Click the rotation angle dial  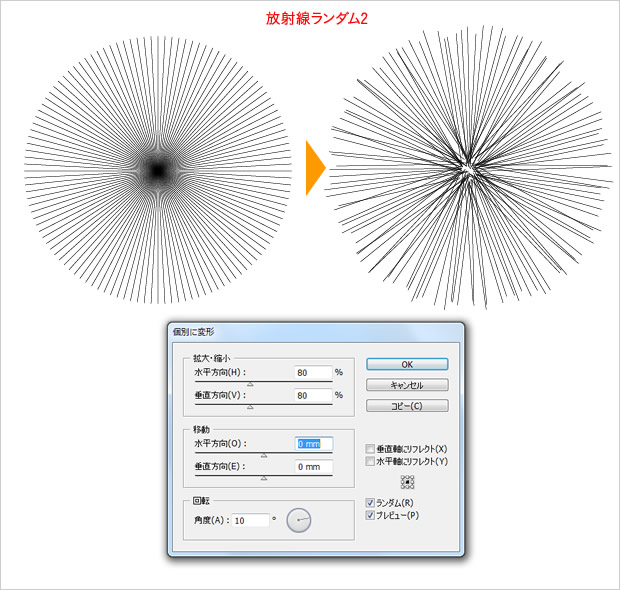pyautogui.click(x=299, y=520)
